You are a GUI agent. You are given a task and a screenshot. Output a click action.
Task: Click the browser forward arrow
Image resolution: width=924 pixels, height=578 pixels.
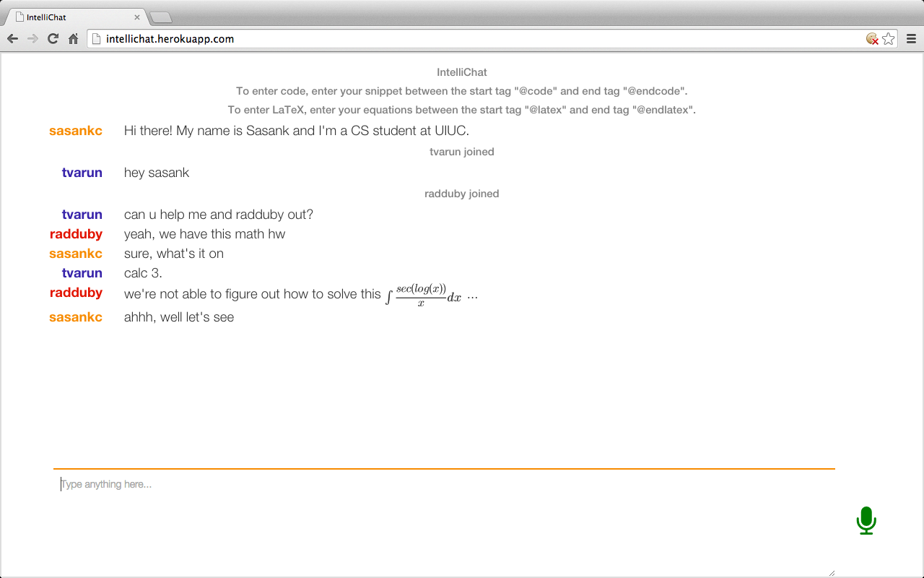32,39
